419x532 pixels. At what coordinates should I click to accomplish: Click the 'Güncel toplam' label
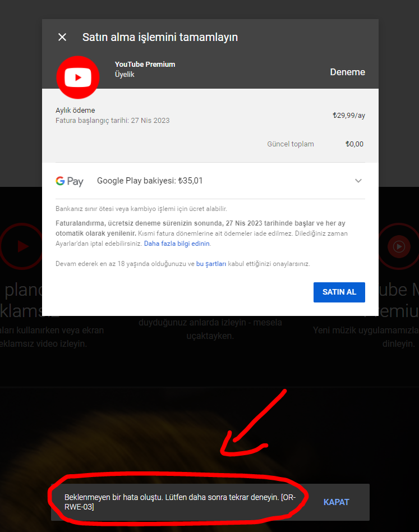(x=291, y=144)
